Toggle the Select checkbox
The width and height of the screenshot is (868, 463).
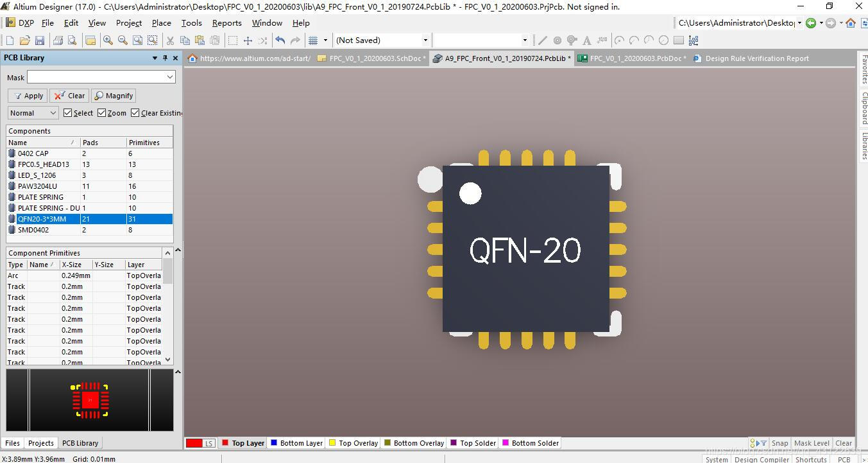click(x=67, y=113)
